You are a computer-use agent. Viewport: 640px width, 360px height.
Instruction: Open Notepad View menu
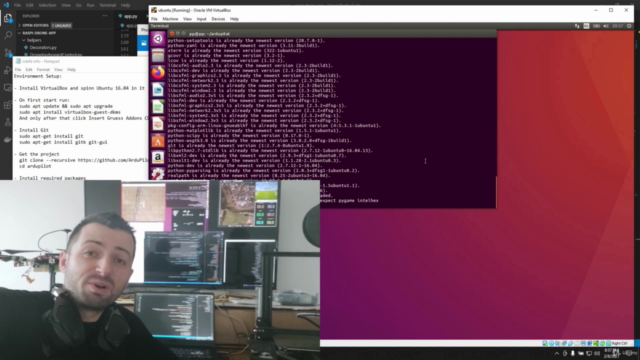coord(58,69)
